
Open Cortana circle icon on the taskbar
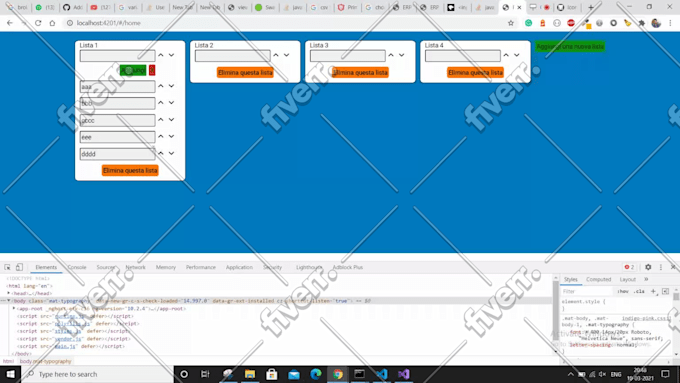click(x=184, y=374)
